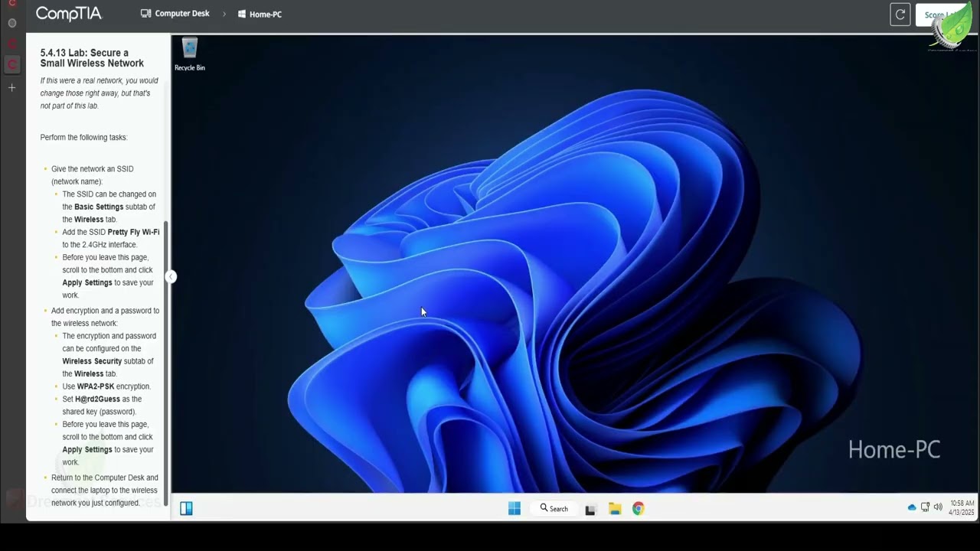This screenshot has width=980, height=551.
Task: Click 'Return to the Computer Desk' instruction
Action: 104,491
